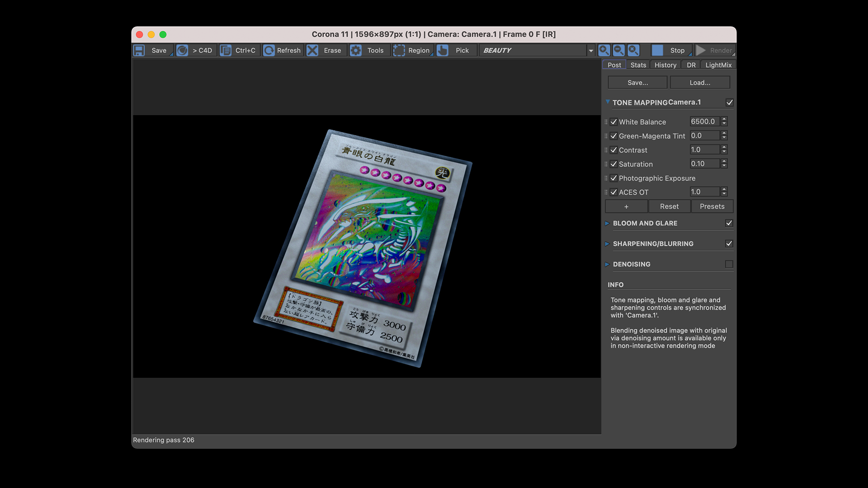Open the Render button's options corner arrow
Screen dimensions: 868x488
[x=733, y=54]
